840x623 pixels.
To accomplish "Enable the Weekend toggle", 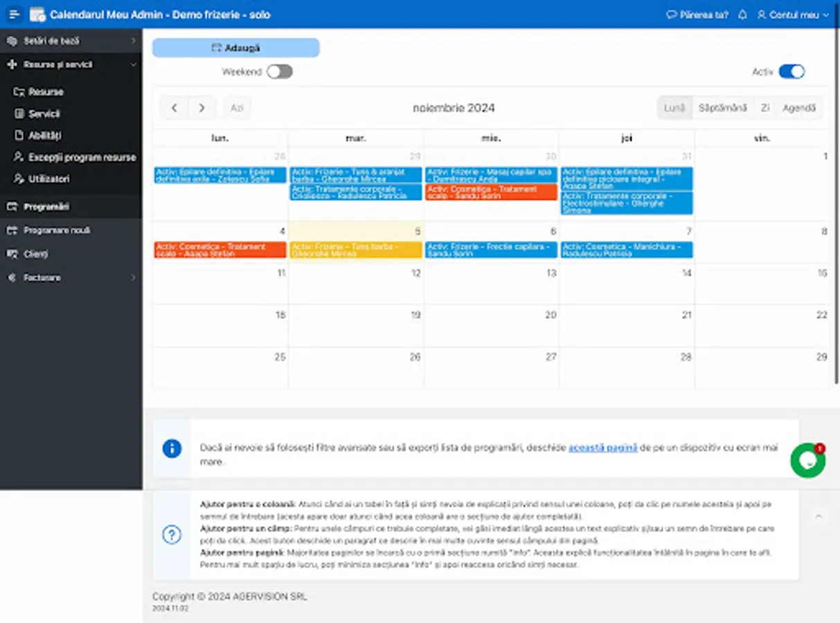I will pyautogui.click(x=280, y=71).
